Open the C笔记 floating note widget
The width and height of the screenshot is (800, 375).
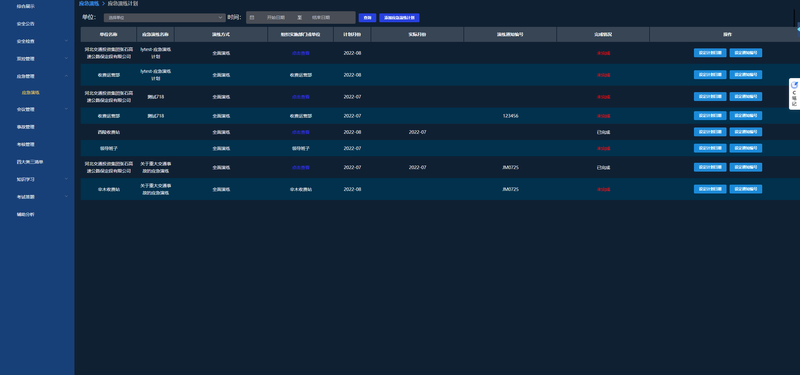point(794,94)
